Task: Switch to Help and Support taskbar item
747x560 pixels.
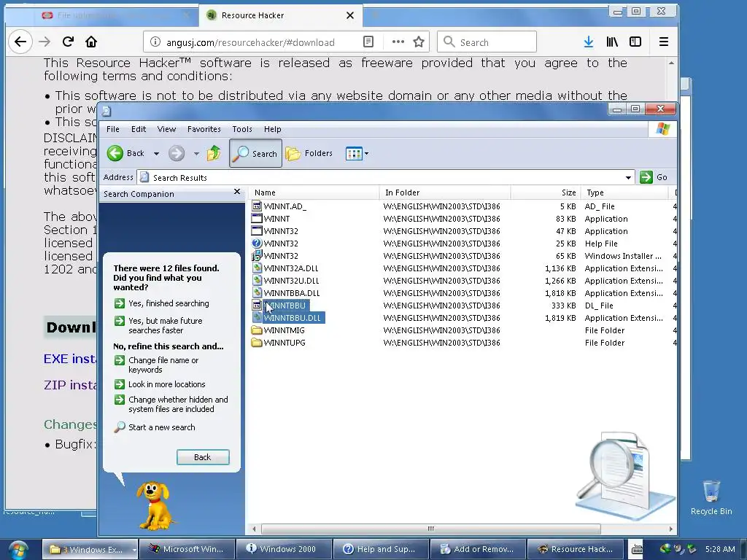Action: [380, 549]
